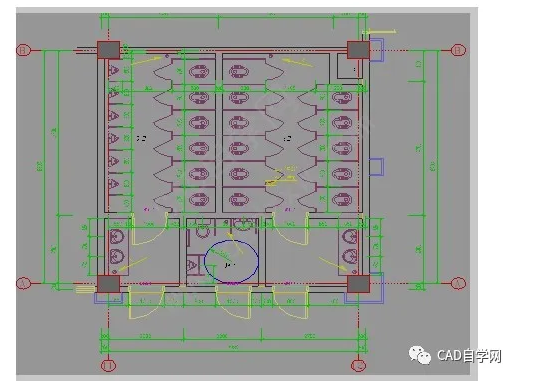Click the bottom-right red axis bubble below the plan
The image size is (537, 387).
[x=359, y=365]
